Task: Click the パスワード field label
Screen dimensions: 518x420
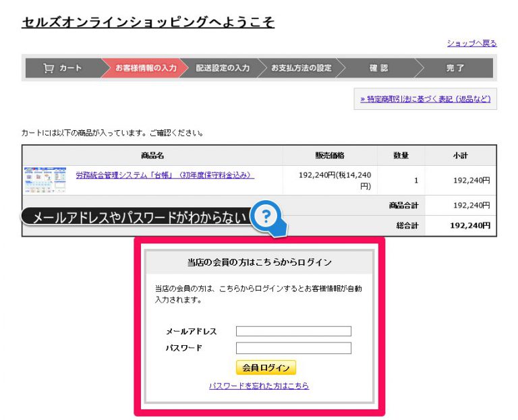Action: (x=183, y=348)
